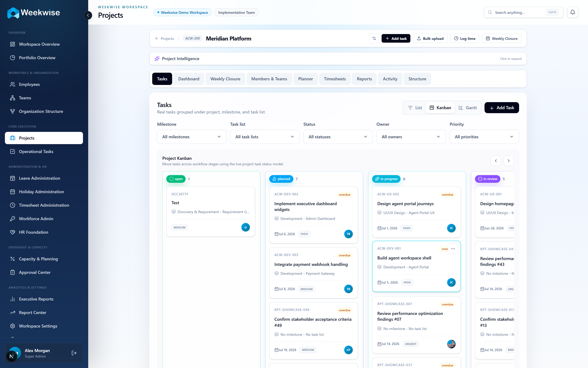Open Employees page

point(44,84)
